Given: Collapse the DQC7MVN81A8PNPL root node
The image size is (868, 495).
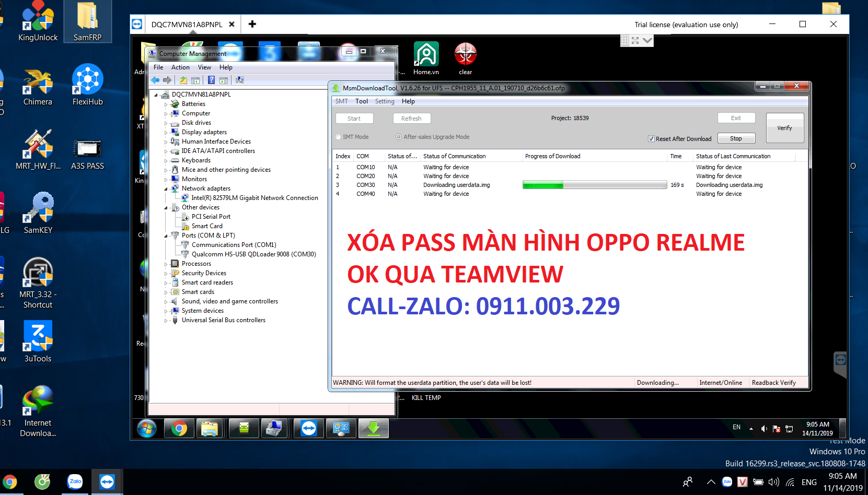Looking at the screenshot, I should pos(156,95).
